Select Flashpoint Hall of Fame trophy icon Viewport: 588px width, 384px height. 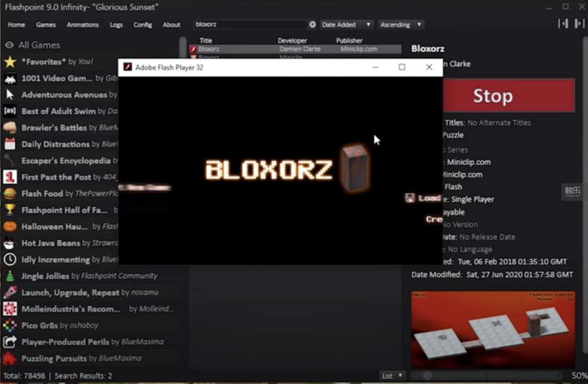pyautogui.click(x=10, y=210)
